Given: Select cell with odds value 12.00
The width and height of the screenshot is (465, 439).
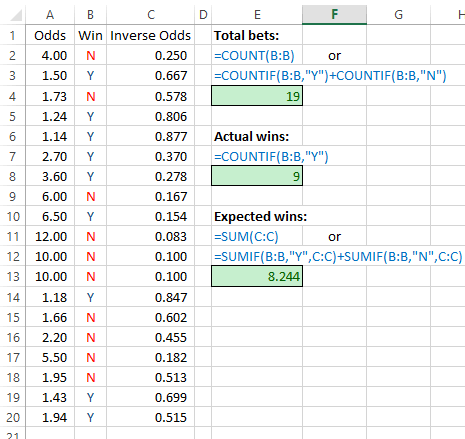Looking at the screenshot, I should tap(50, 236).
